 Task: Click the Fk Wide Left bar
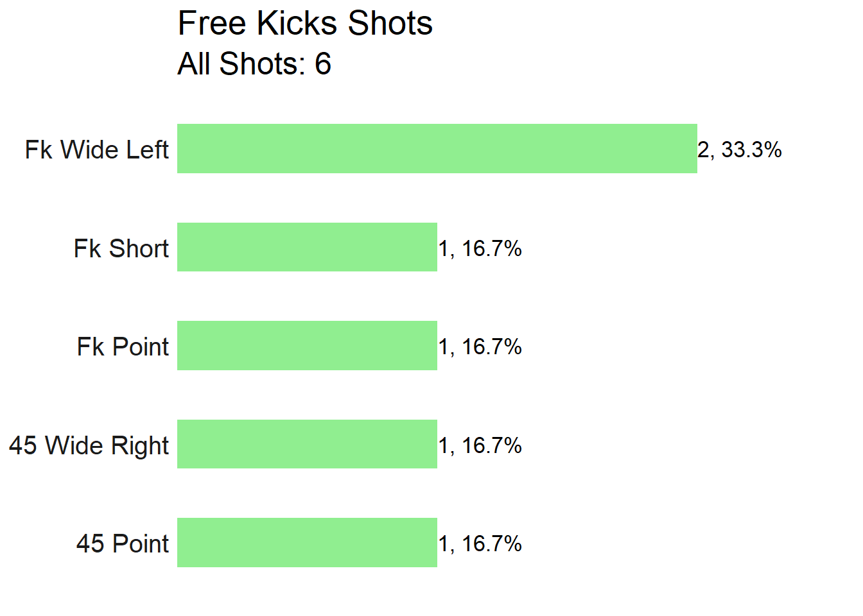437,148
